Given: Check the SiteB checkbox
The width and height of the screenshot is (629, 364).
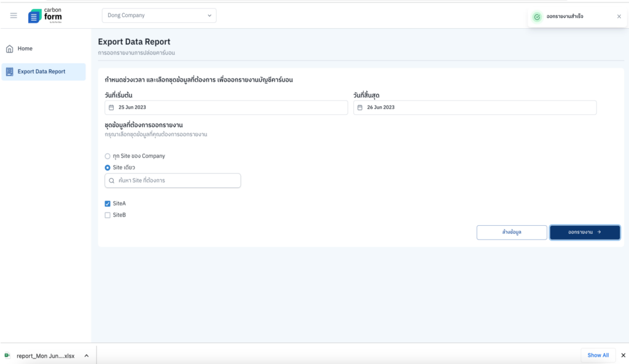Looking at the screenshot, I should (107, 215).
